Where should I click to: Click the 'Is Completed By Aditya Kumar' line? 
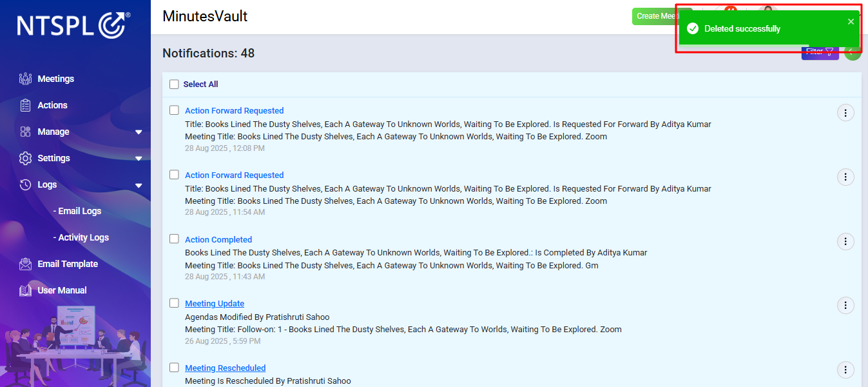coord(416,253)
